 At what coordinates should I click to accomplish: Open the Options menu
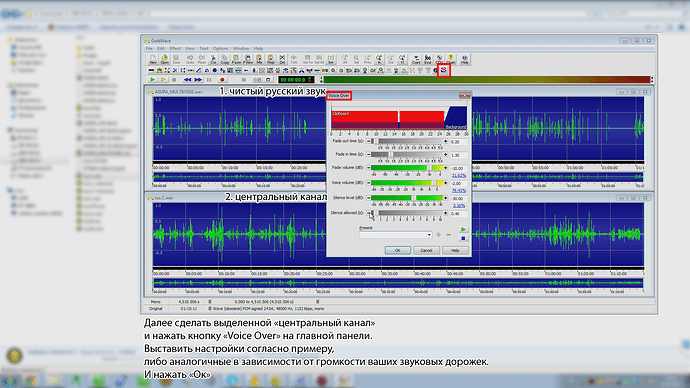coord(220,48)
